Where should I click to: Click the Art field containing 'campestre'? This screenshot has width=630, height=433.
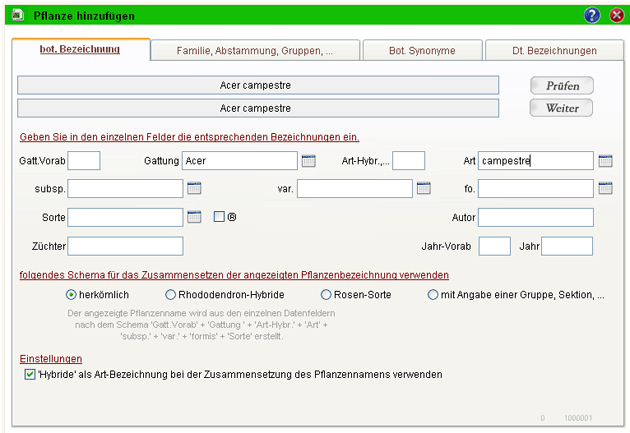click(x=536, y=161)
